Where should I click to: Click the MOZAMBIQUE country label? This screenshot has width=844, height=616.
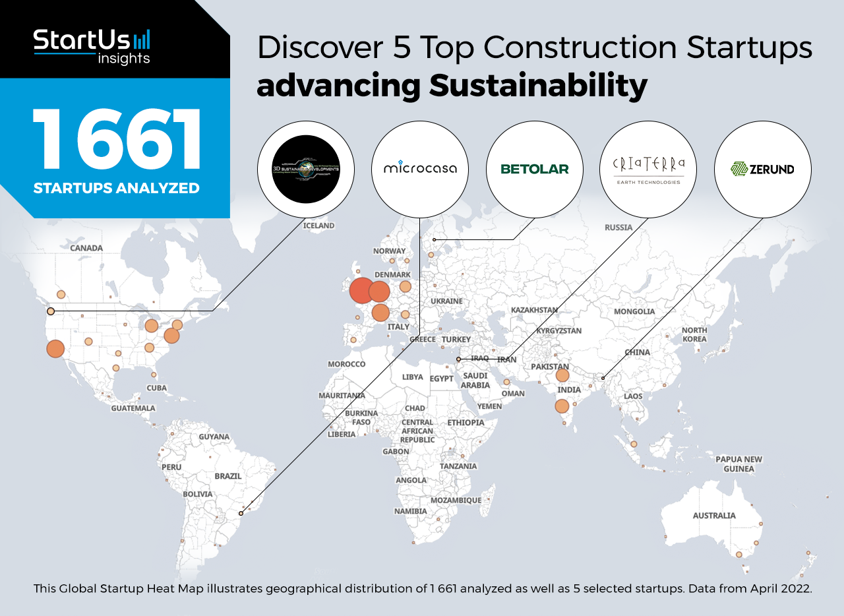tap(456, 501)
